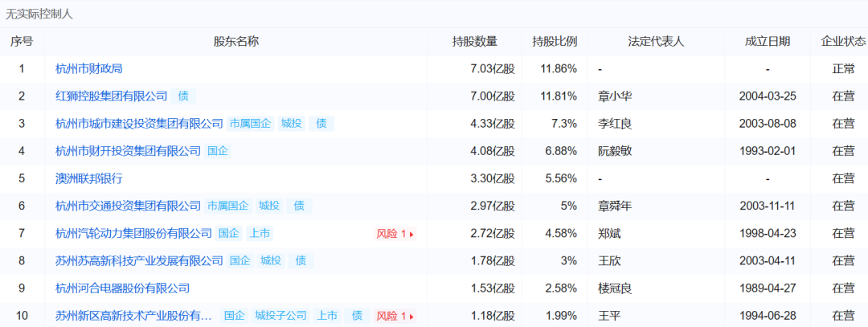Click 市属国企 tag on 杭州市城市建设投资集团 row
868x327 pixels.
tap(251, 124)
